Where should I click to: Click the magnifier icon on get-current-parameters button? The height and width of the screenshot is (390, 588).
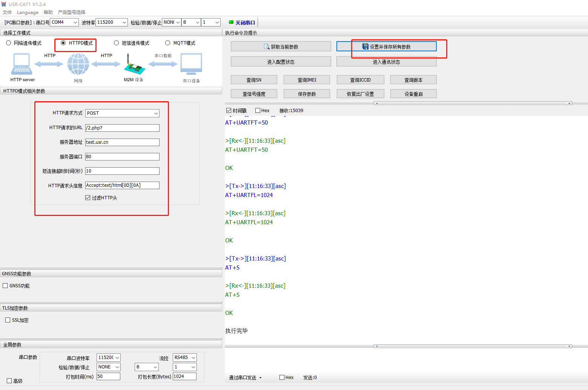[267, 47]
